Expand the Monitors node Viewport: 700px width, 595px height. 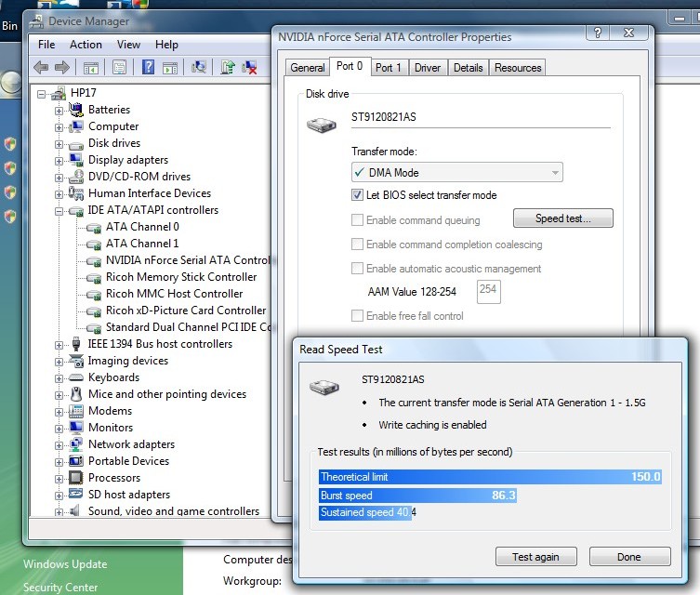click(x=59, y=429)
